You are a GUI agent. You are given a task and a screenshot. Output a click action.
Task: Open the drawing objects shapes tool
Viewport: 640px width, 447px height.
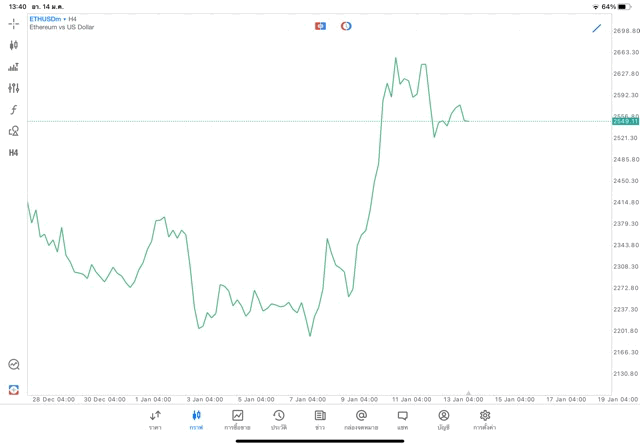point(14,131)
